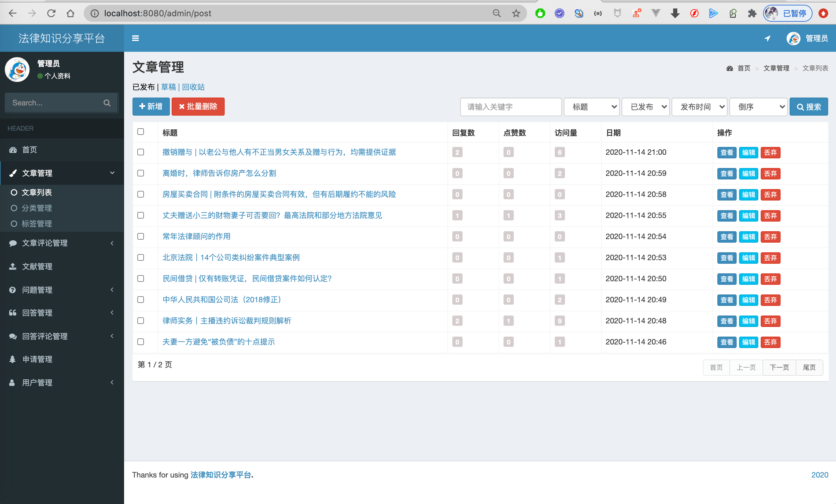Screen dimensions: 836x504
Task: Go to 下一页 in the pagination
Action: coord(779,367)
